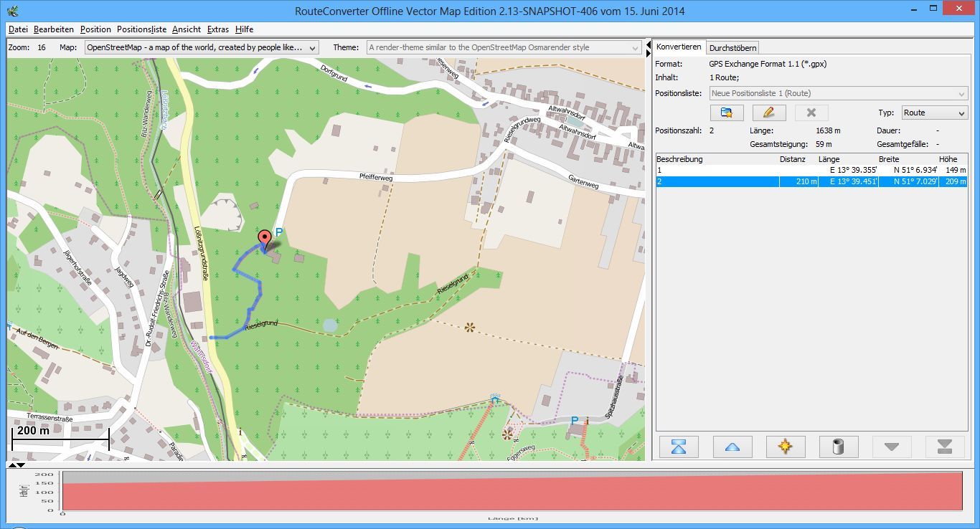Switch to the Durchstöbern tab

(732, 48)
